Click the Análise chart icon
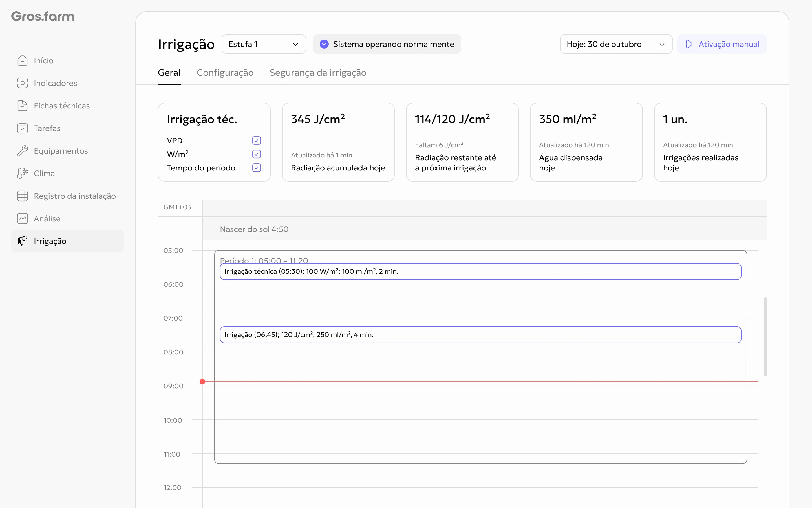Screen dimensions: 812x508 pos(23,218)
